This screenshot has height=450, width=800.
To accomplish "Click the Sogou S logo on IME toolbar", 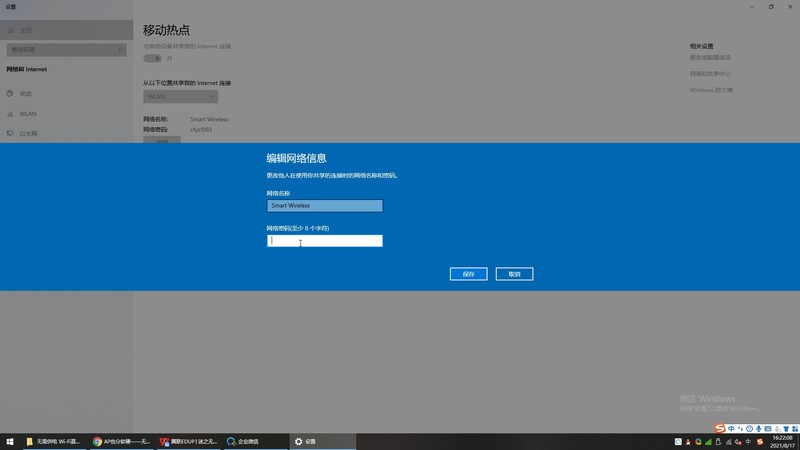I will pos(720,429).
